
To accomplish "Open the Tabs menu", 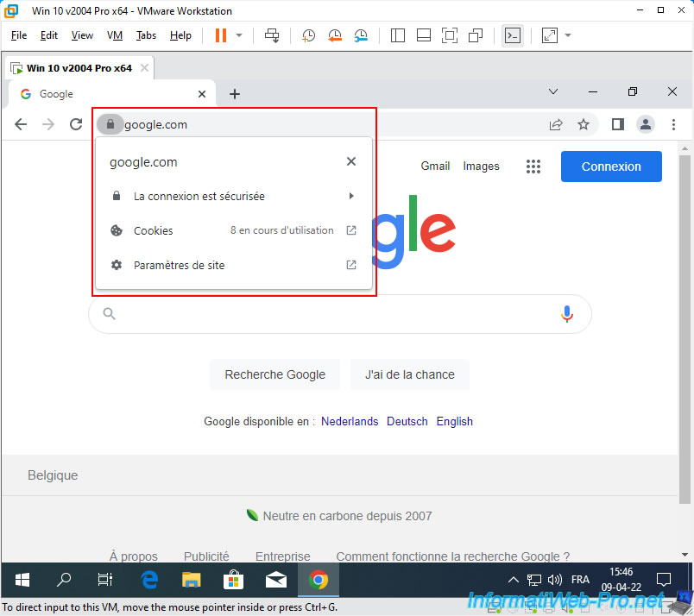I will point(146,35).
